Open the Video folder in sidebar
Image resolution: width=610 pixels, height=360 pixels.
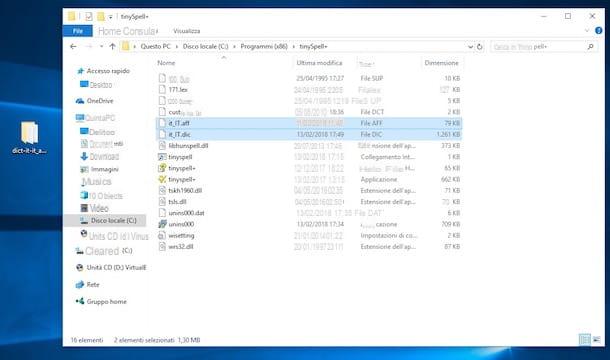click(x=99, y=208)
